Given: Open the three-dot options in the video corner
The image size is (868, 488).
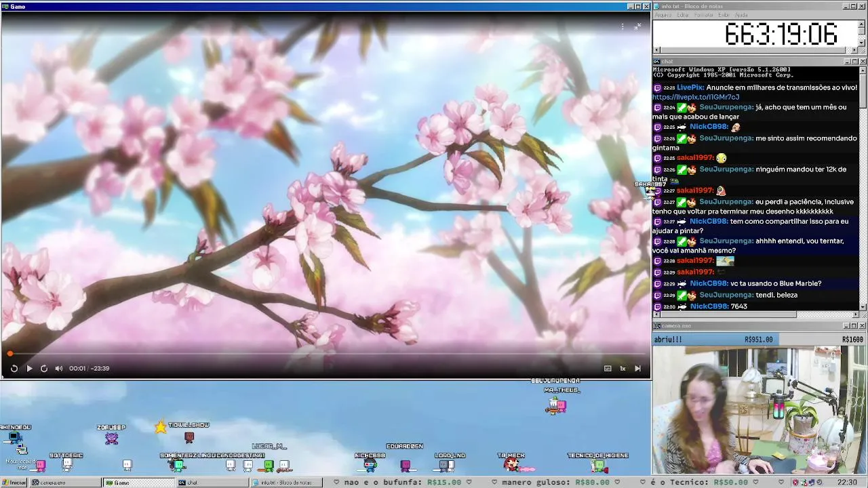Looking at the screenshot, I should coord(623,26).
